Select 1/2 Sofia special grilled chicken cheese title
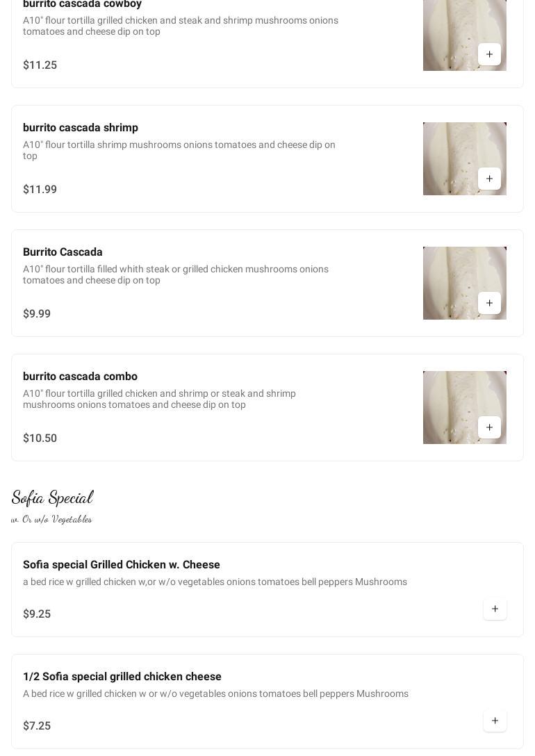Screen dimensions: 535x756 tap(122, 677)
